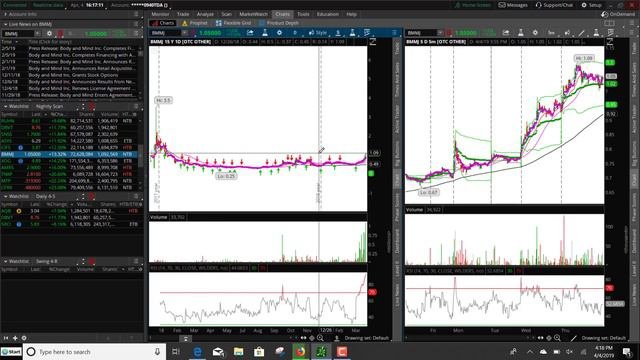Collapse the Live News on BMMJ section
The image size is (640, 360).
pos(6,24)
